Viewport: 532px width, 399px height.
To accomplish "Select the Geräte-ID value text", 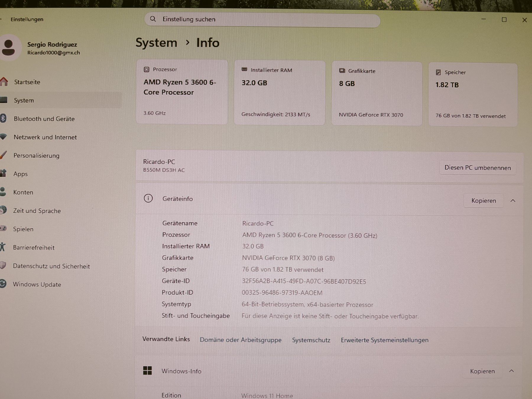I will 304,281.
